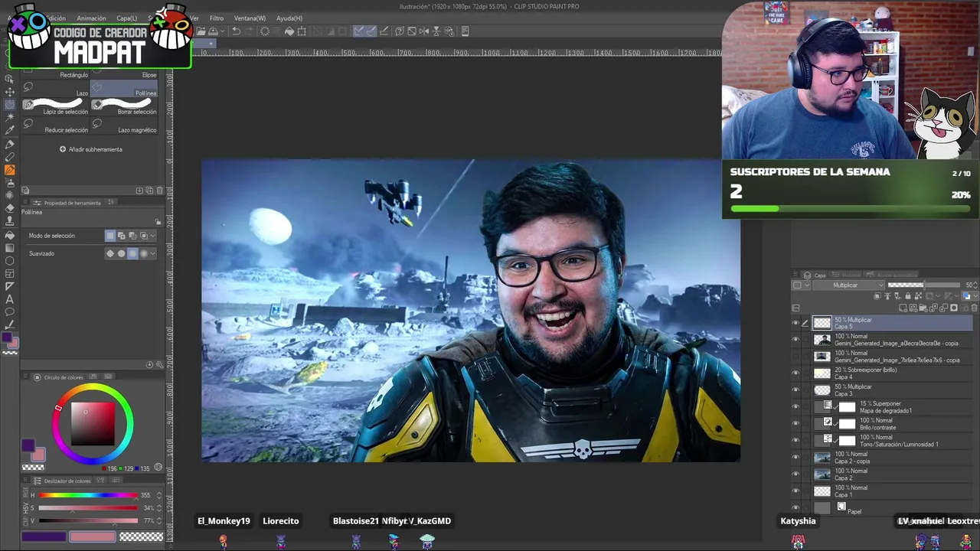
Task: Hide the Capa 5 layer
Action: 795,323
